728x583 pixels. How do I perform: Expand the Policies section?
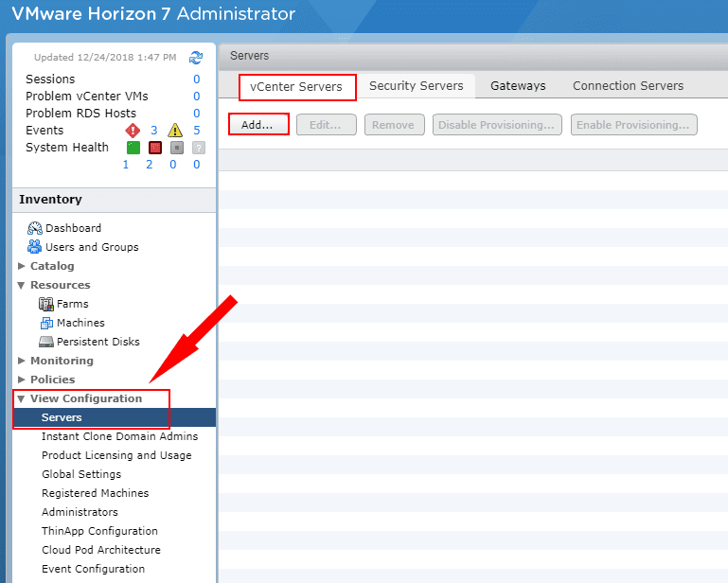(x=22, y=380)
